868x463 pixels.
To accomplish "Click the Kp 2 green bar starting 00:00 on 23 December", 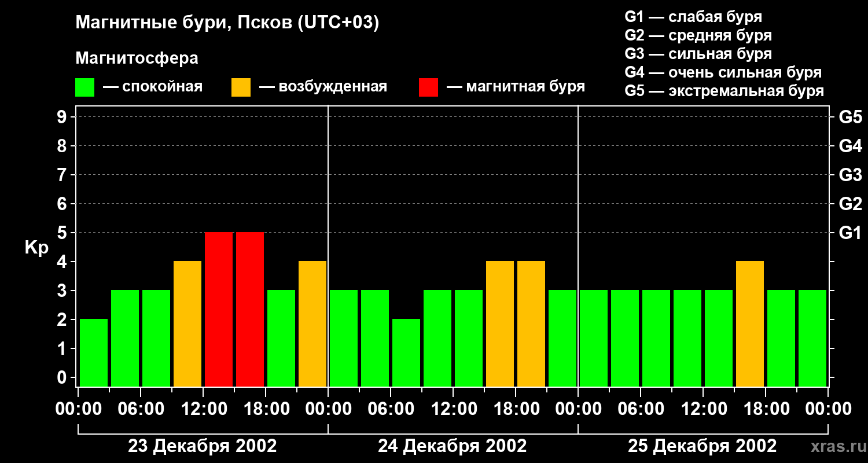I will pos(94,353).
